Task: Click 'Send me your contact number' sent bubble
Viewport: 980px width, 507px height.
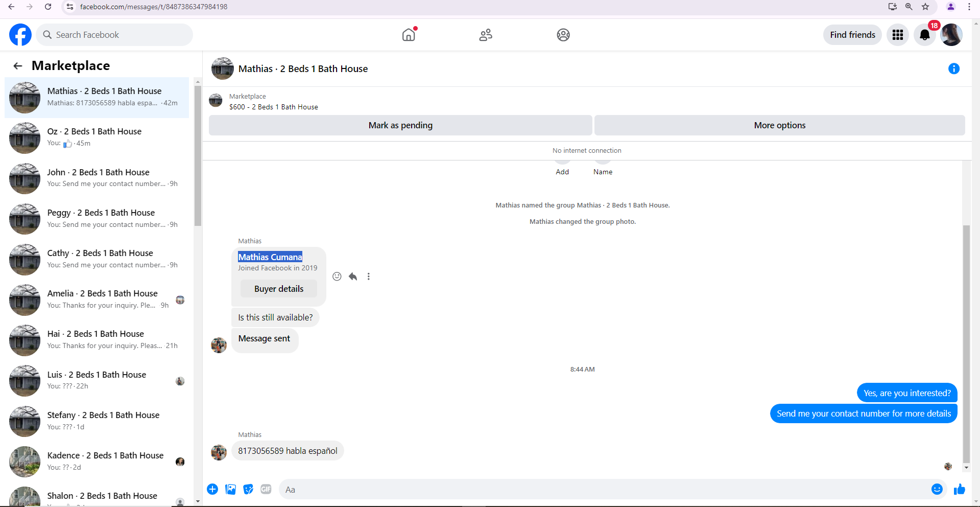Action: point(864,413)
